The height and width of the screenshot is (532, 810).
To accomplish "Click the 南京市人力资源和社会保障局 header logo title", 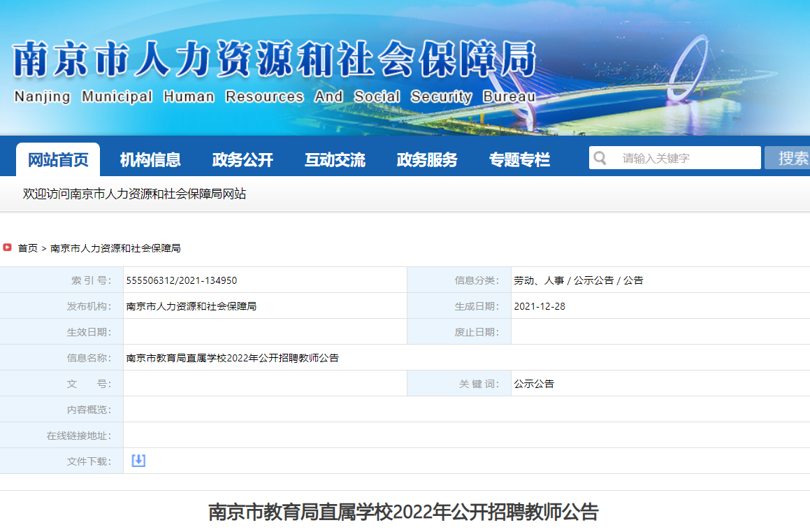I will click(x=274, y=59).
